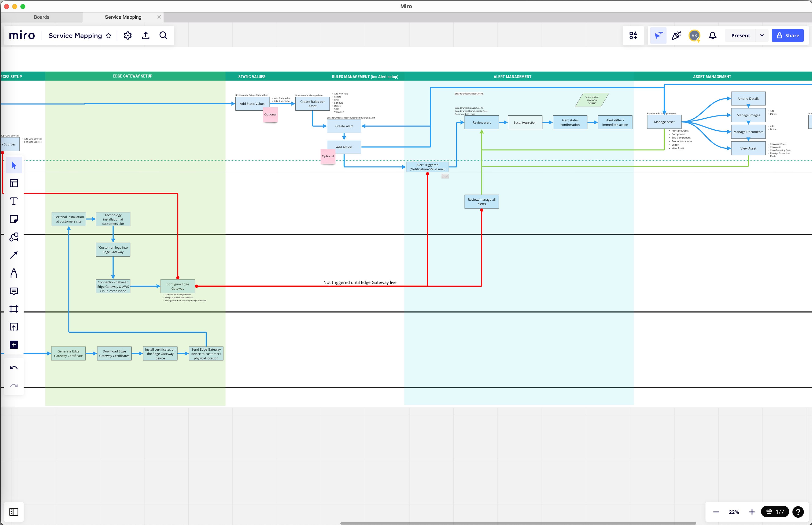The width and height of the screenshot is (812, 525).
Task: Toggle cursor visibility of collaborators
Action: tap(658, 36)
